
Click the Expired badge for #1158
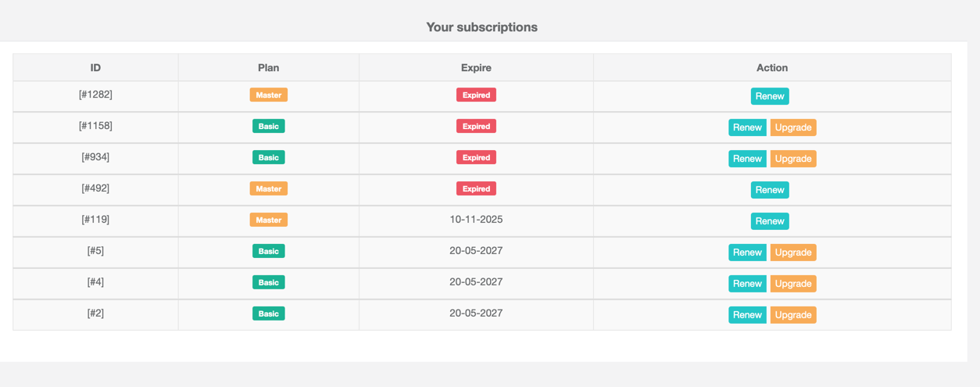coord(476,126)
